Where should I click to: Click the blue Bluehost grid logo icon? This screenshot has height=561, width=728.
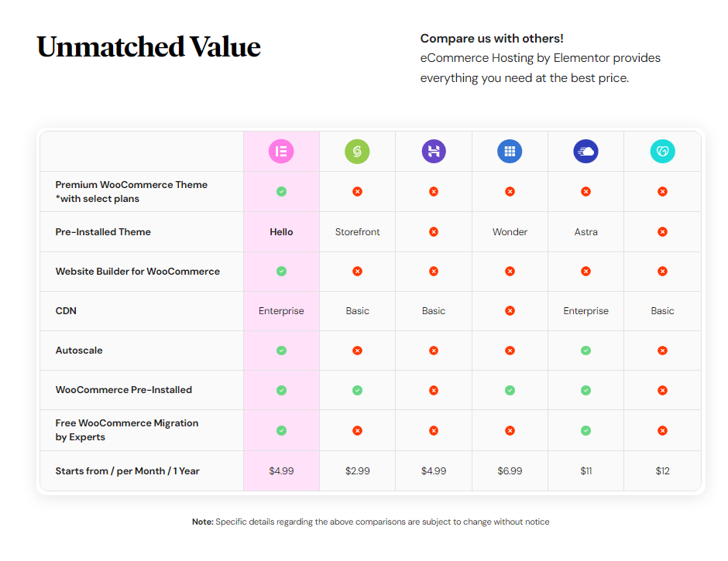coord(510,151)
